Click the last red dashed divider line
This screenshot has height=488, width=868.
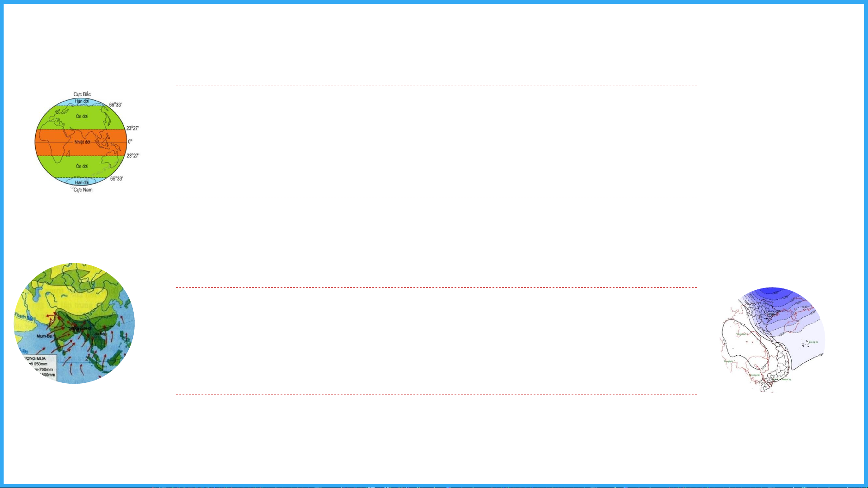coord(436,395)
